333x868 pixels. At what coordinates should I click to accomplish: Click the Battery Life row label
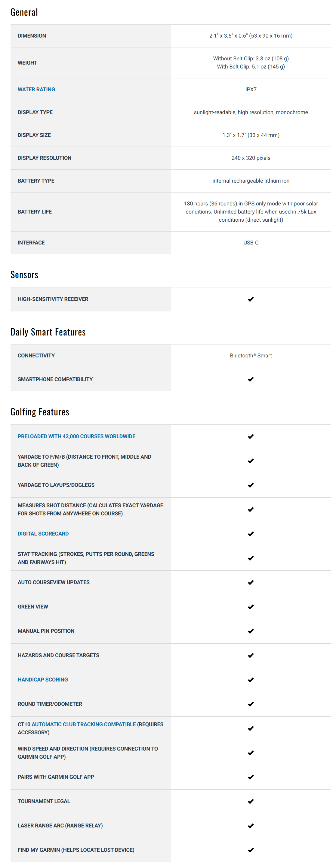coord(34,212)
